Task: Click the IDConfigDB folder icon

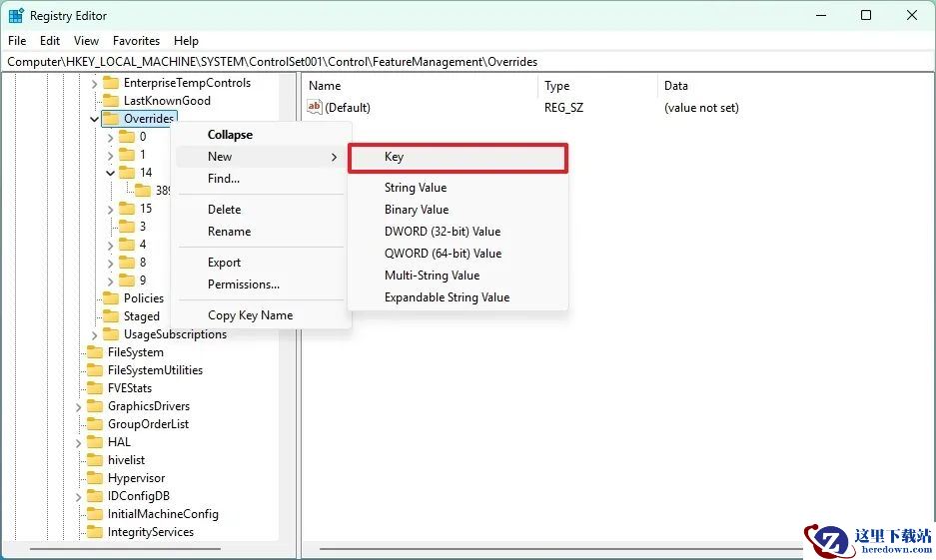Action: (95, 495)
